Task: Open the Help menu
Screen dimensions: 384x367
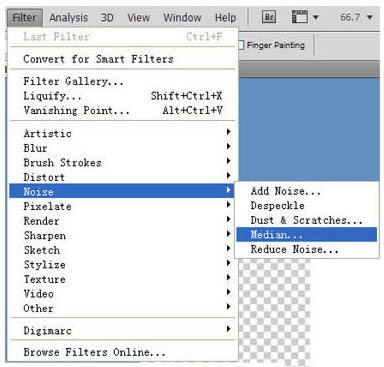Action: click(x=225, y=17)
